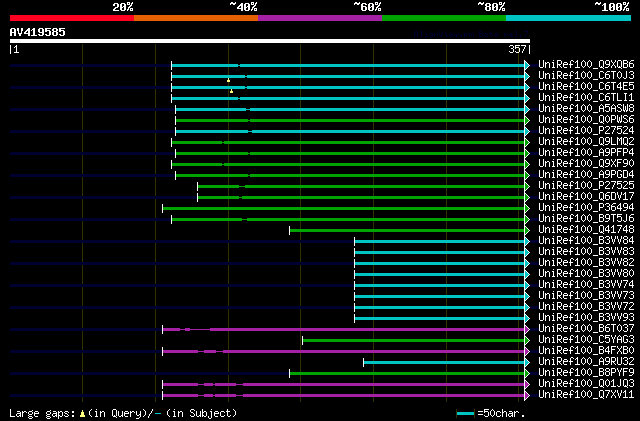
Task: Click the green alignment bar for C5YAG3
Action: (414, 341)
